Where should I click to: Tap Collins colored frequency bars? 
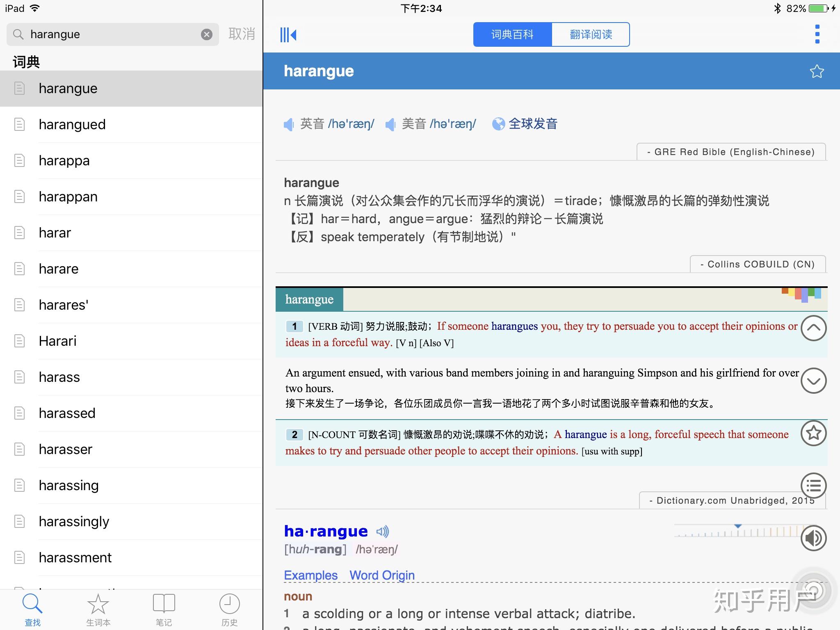(x=801, y=294)
